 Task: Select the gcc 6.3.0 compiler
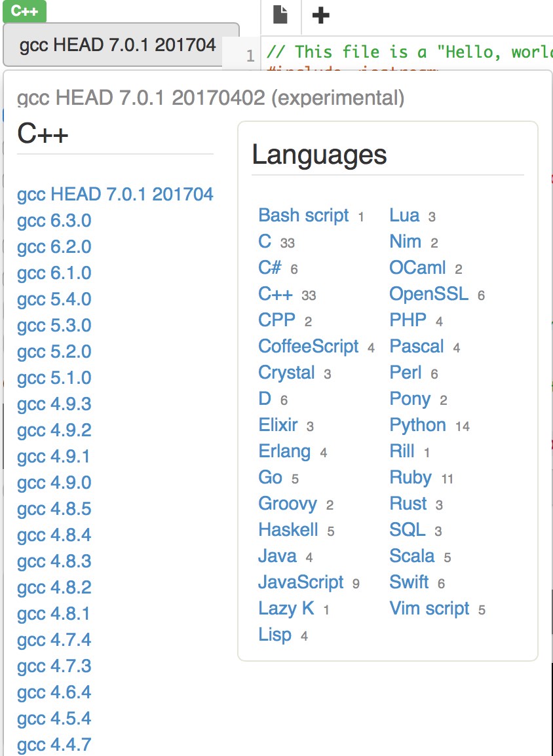tap(54, 221)
